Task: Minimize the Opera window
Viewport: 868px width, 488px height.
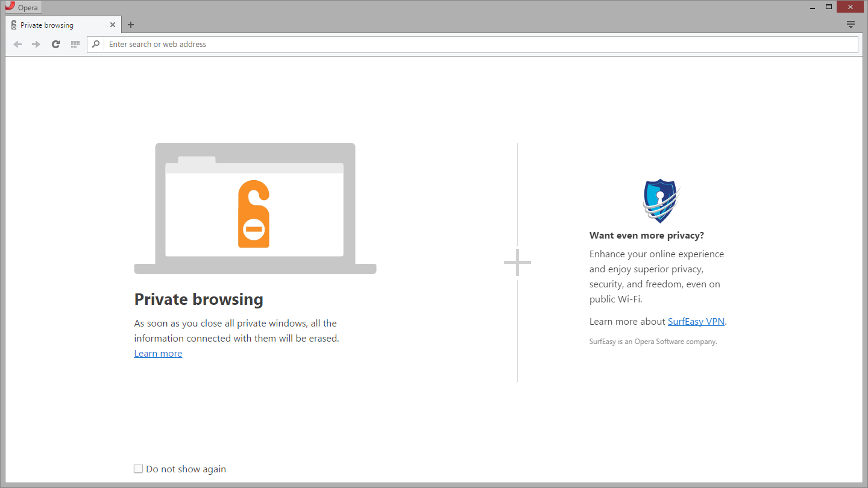Action: click(x=813, y=7)
